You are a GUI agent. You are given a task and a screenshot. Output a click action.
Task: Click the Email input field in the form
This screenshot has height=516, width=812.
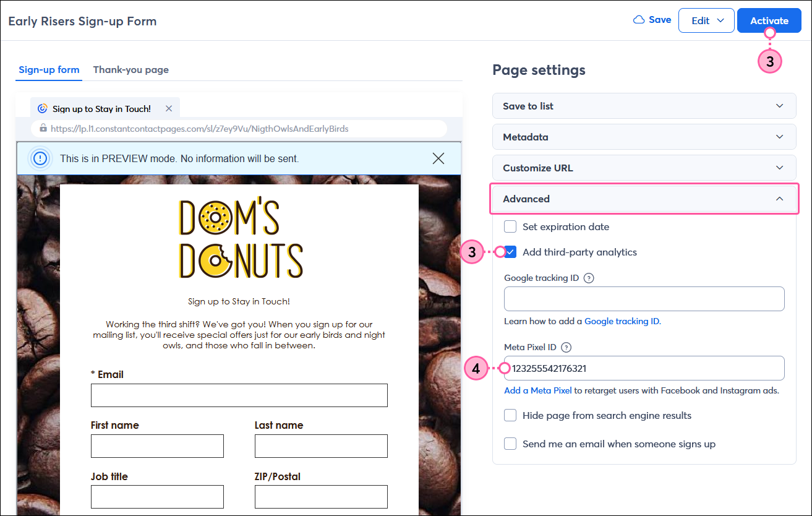point(239,395)
